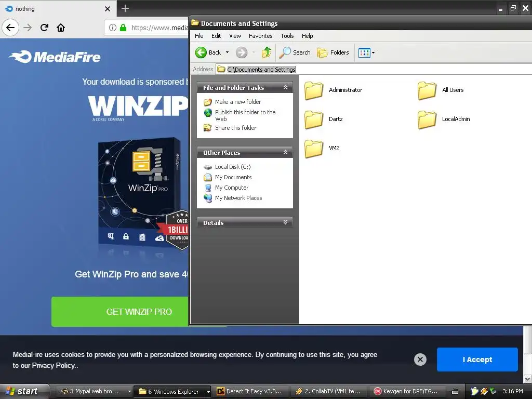
Task: Click the Up one level folder icon
Action: [267, 52]
